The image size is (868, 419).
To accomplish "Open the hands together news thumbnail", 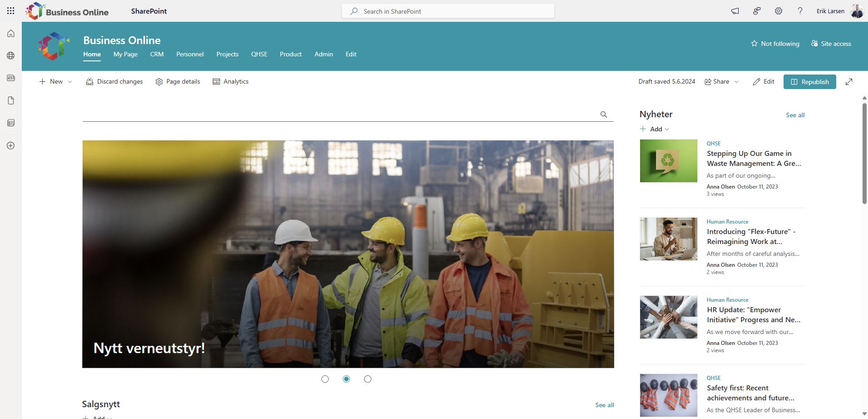I will 669,317.
